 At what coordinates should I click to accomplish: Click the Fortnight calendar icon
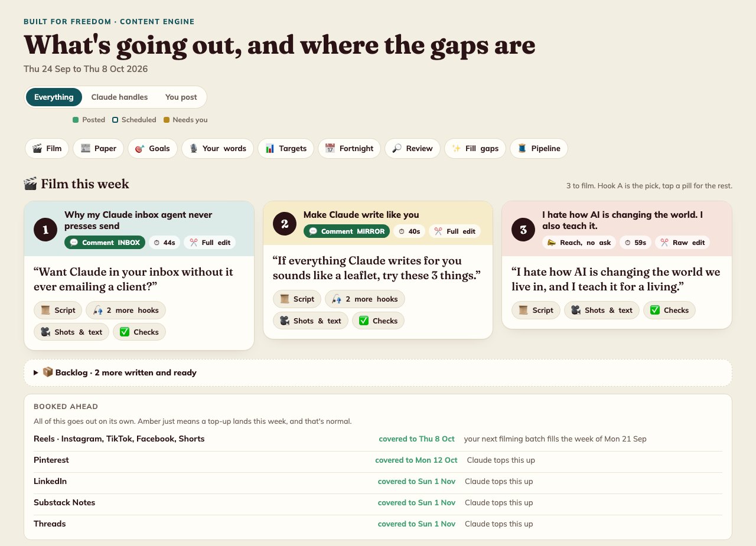coord(330,148)
